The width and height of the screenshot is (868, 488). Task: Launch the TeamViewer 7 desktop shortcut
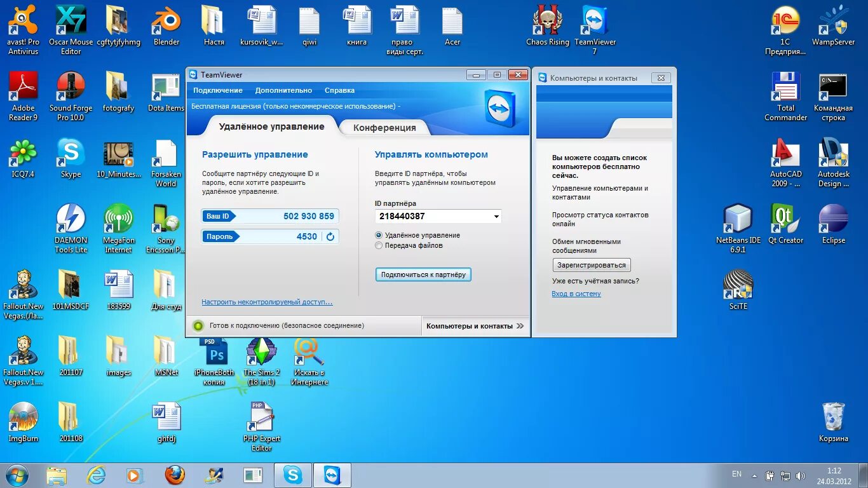point(595,30)
